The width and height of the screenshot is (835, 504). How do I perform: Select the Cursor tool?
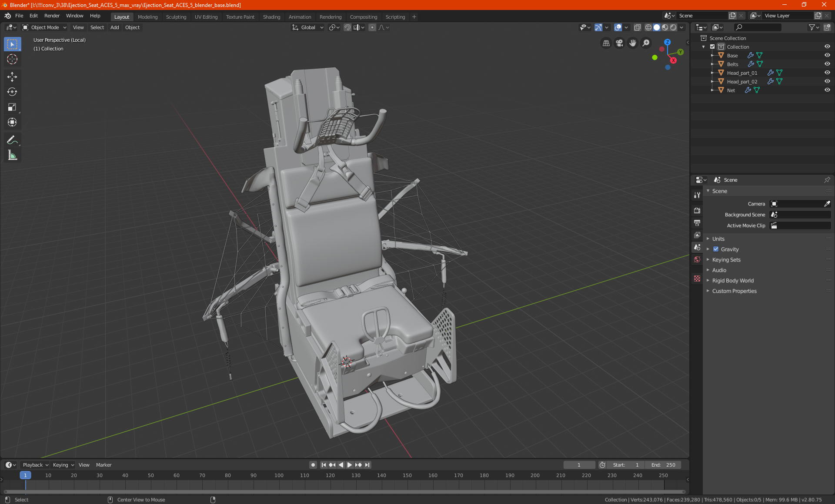[12, 60]
